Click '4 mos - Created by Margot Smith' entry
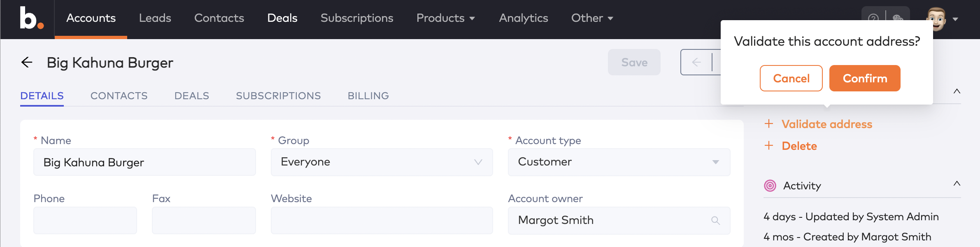The height and width of the screenshot is (247, 980). (x=847, y=237)
